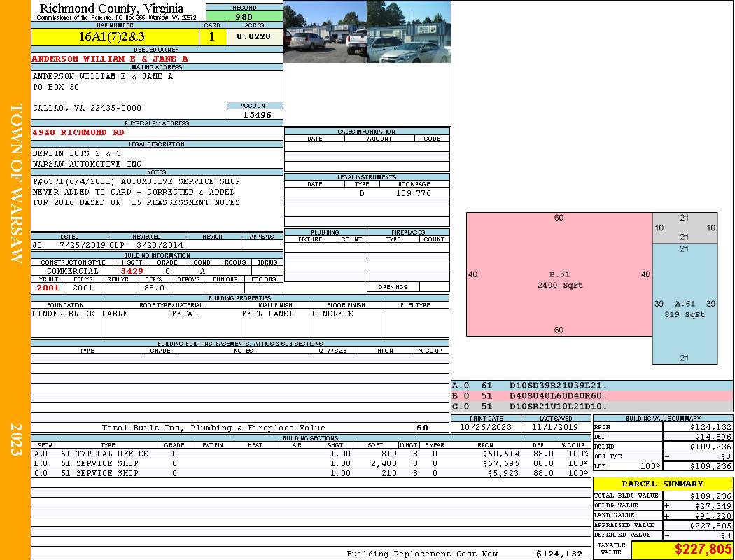Select listed date 7/25/2019

[83, 244]
